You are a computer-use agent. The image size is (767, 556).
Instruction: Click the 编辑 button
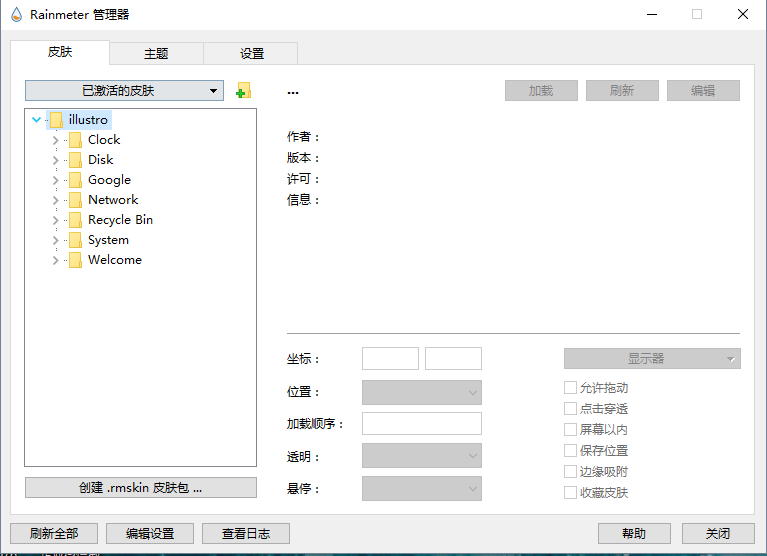tap(703, 90)
